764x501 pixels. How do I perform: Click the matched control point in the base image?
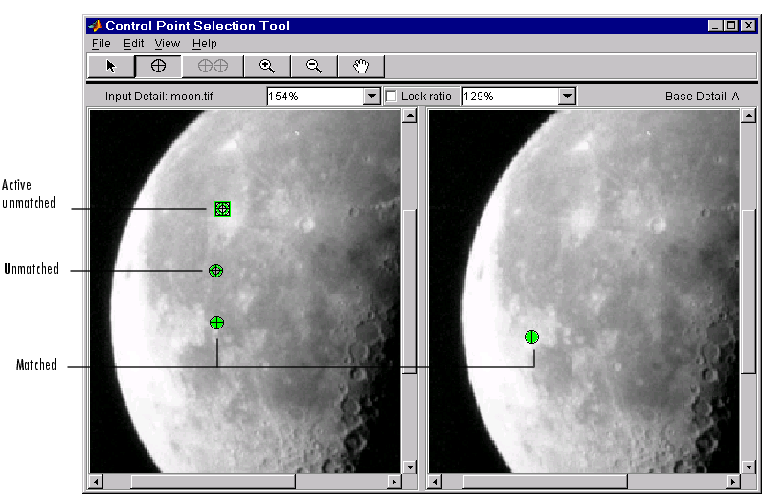point(532,337)
